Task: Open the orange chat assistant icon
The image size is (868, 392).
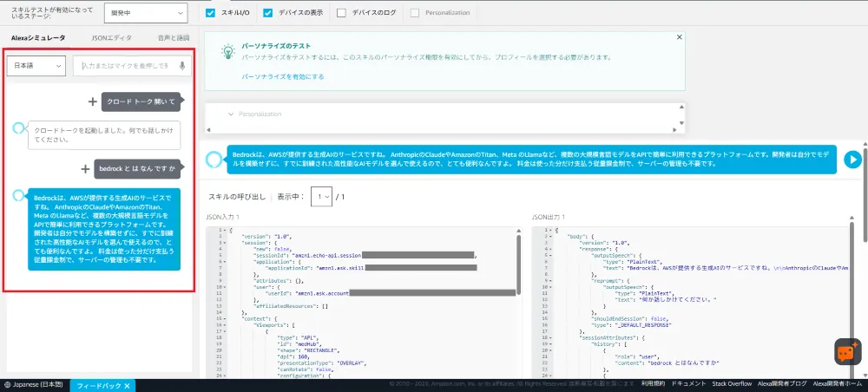Action: pyautogui.click(x=846, y=351)
